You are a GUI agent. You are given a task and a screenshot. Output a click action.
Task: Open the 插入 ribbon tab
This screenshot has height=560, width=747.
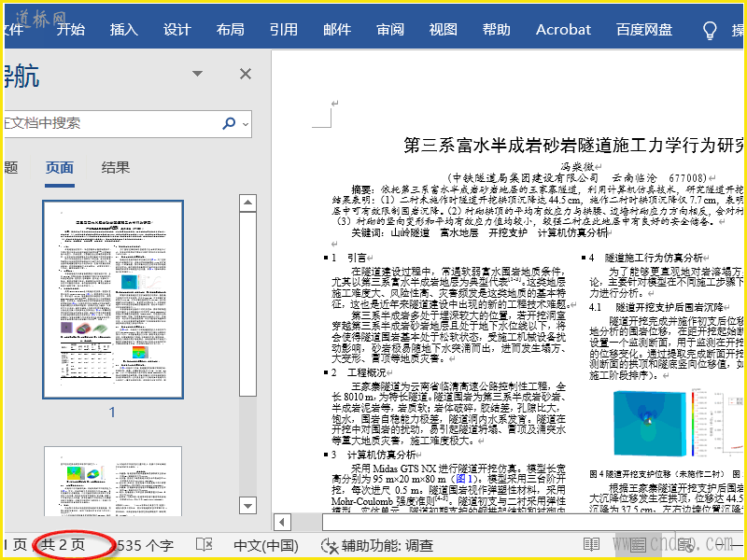[x=124, y=30]
